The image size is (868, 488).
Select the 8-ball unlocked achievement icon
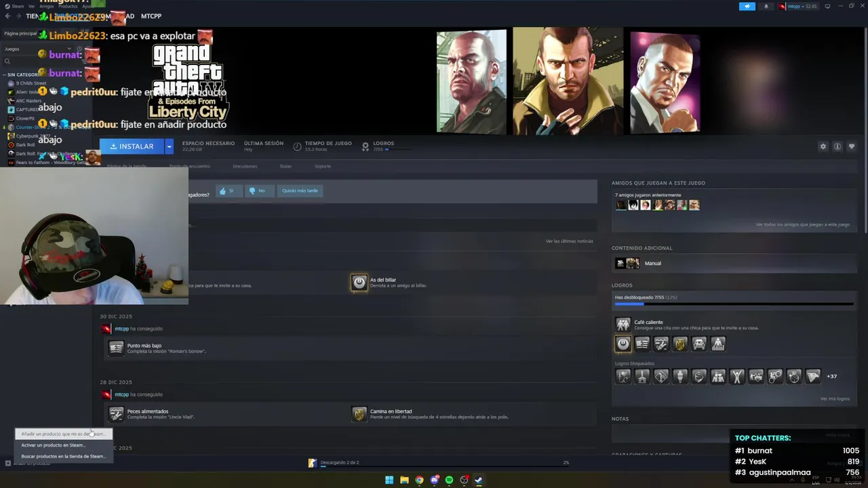point(623,344)
